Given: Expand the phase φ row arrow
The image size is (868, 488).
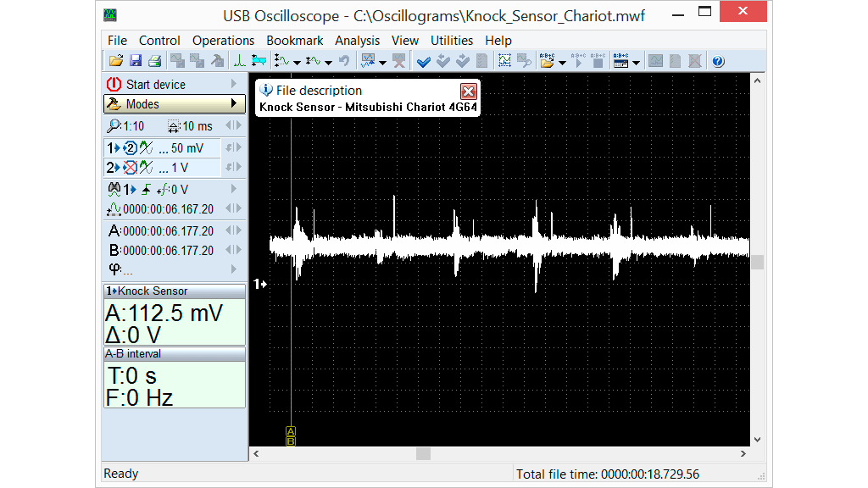Looking at the screenshot, I should (x=234, y=269).
